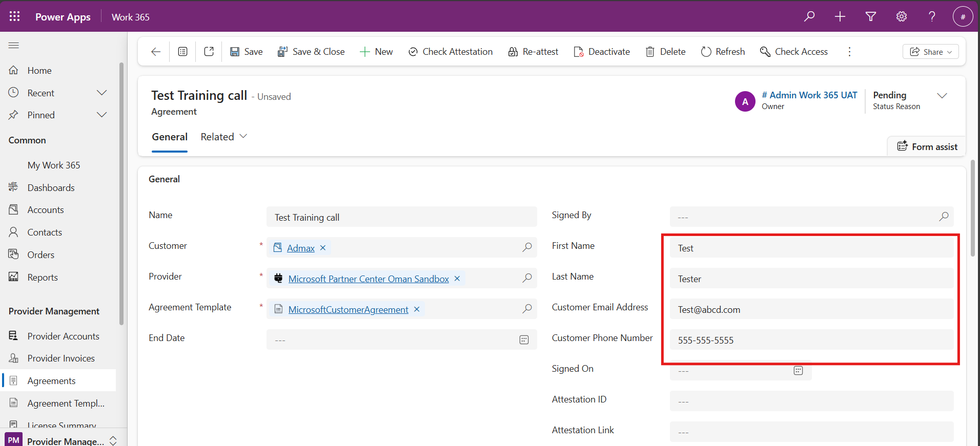Expand the Recent section in sidebar

tap(101, 93)
